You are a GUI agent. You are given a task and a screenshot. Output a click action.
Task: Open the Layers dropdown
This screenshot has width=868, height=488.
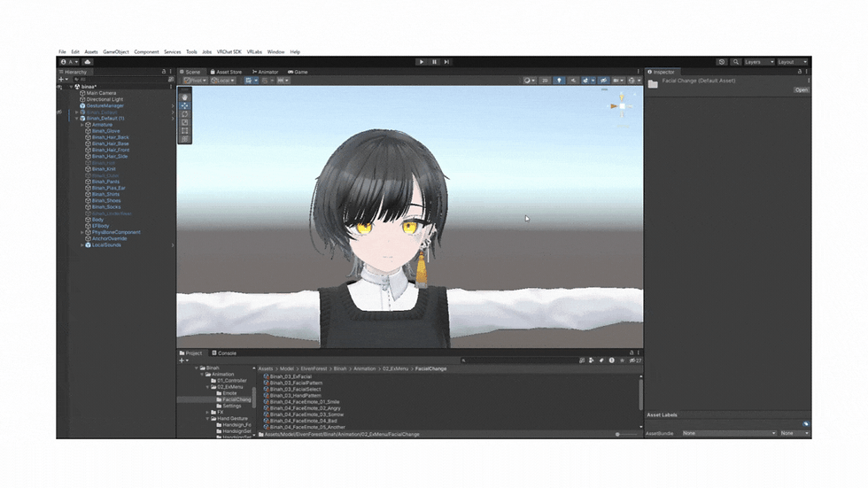(759, 62)
